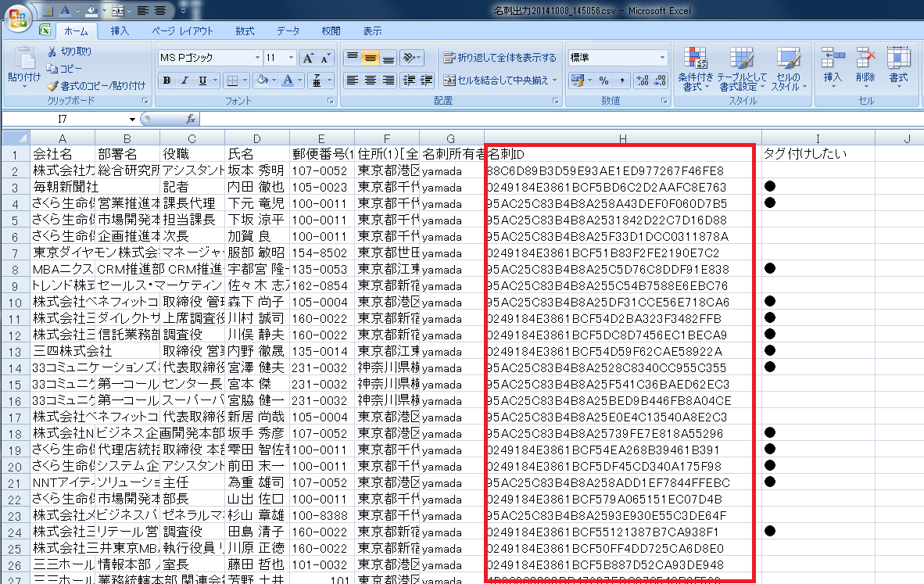Screen dimensions: 924x584
Task: Click 削除 delete cells button
Action: 865,68
